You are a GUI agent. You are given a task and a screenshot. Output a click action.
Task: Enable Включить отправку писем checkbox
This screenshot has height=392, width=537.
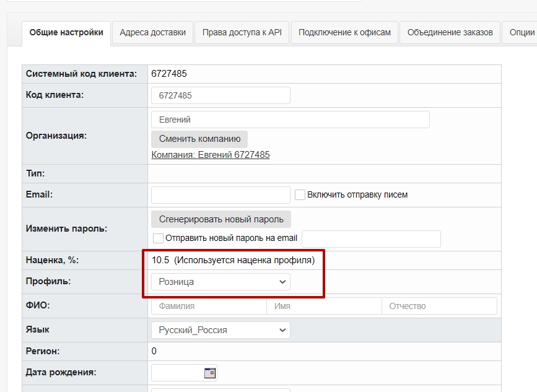(x=300, y=195)
